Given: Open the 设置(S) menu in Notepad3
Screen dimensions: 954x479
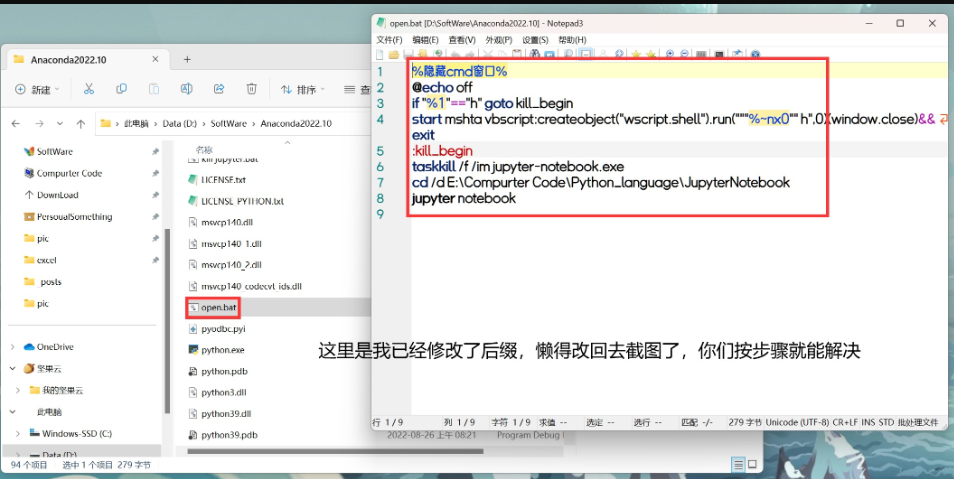Looking at the screenshot, I should pos(535,40).
